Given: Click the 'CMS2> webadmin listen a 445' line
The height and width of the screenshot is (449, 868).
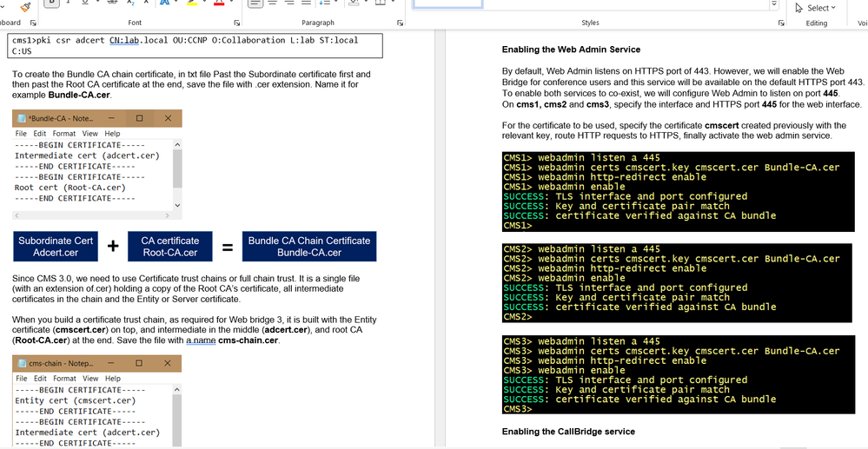Looking at the screenshot, I should pos(581,249).
